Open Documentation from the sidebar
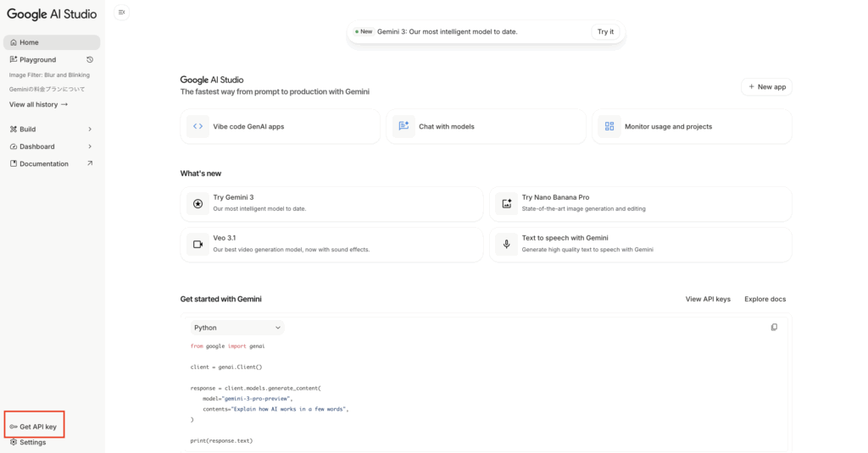Image resolution: width=868 pixels, height=453 pixels. pos(52,163)
